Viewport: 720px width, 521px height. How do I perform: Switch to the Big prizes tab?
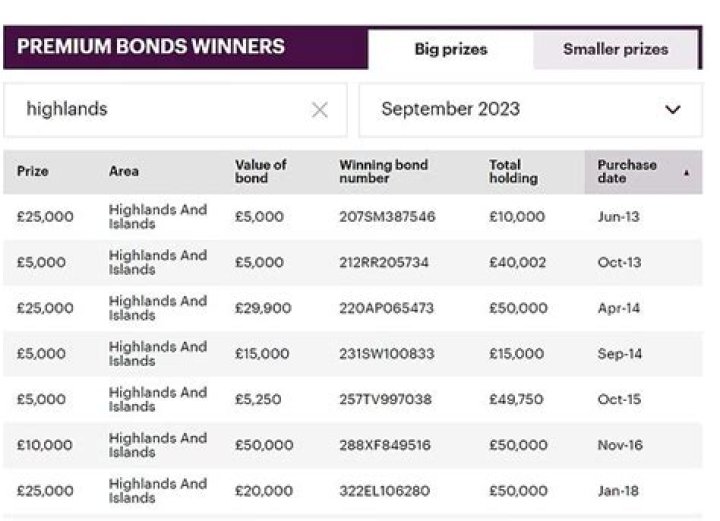(450, 49)
